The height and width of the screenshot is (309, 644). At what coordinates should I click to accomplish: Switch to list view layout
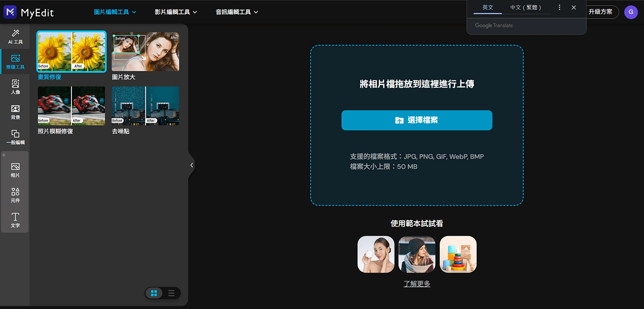click(171, 293)
